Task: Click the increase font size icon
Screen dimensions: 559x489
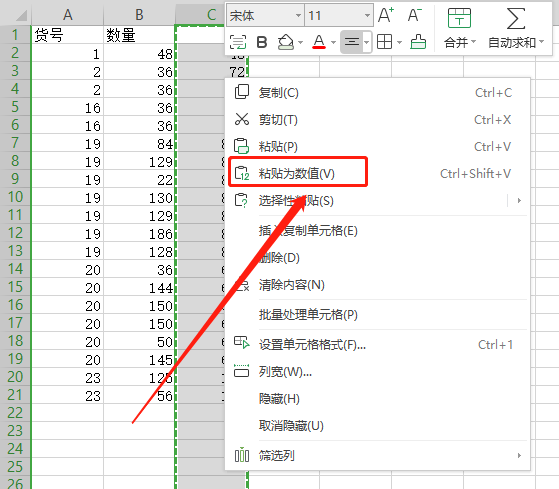Action: coord(386,15)
